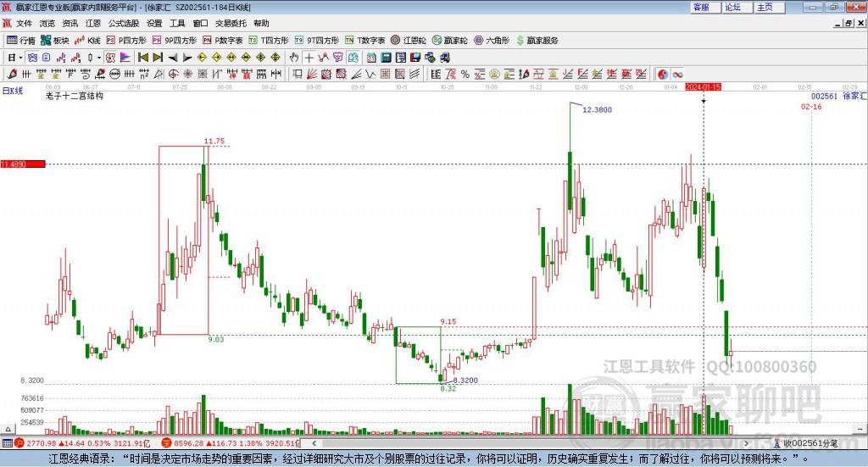Open the 行情 market quotes view
This screenshot has width=868, height=467.
21,40
